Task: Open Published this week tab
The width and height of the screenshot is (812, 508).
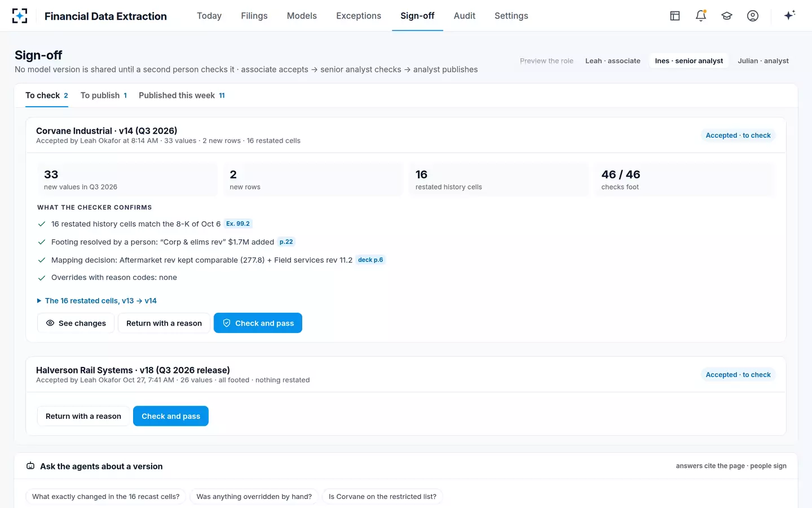Action: click(182, 95)
